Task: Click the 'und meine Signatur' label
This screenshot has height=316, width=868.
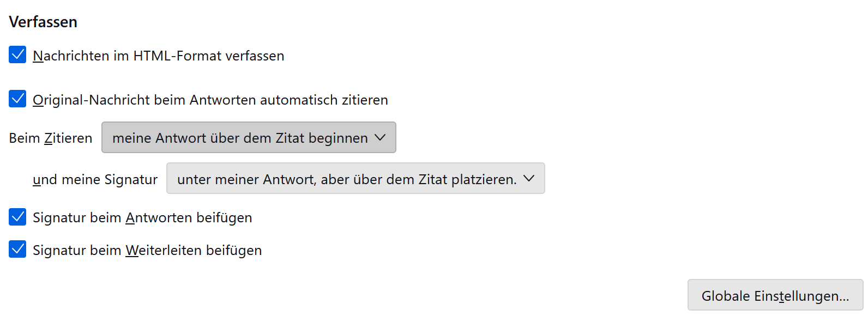Action: 95,179
